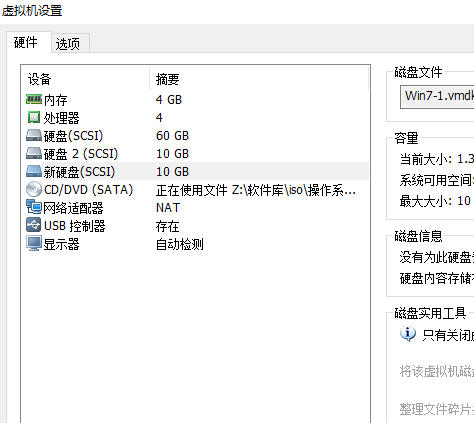Select the 60 GB hard disk icon
Viewport: 474px width, 423px height.
[x=34, y=135]
